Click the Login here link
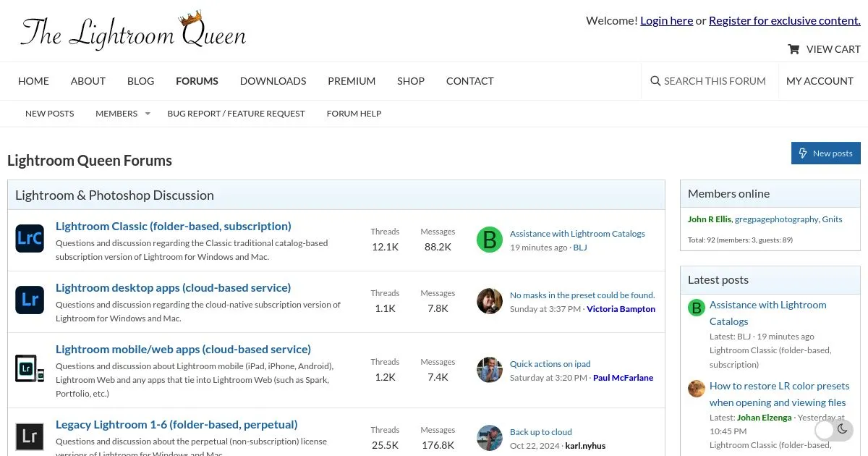Screen dimensions: 868x456 (666, 20)
